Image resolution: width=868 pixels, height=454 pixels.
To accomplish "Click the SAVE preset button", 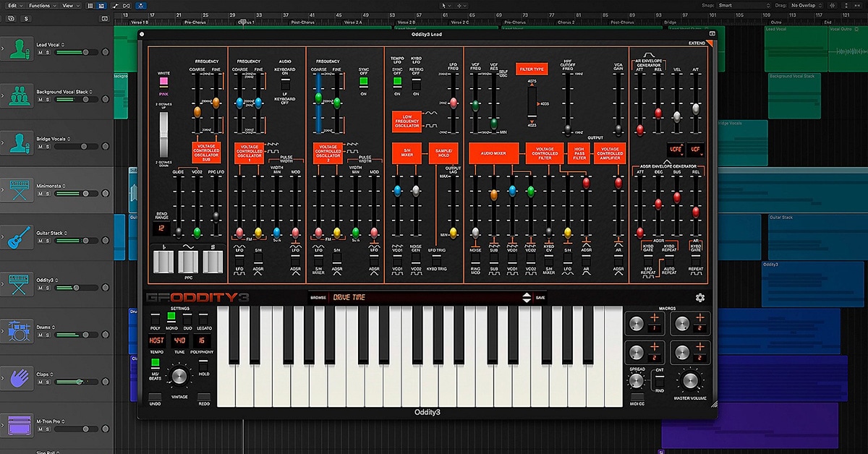I will click(x=540, y=297).
